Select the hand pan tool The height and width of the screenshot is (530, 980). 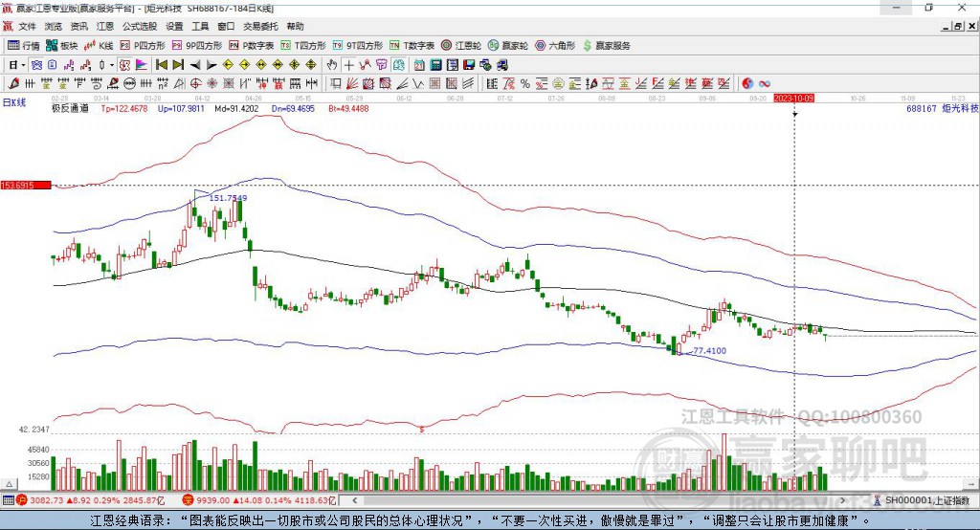point(332,65)
